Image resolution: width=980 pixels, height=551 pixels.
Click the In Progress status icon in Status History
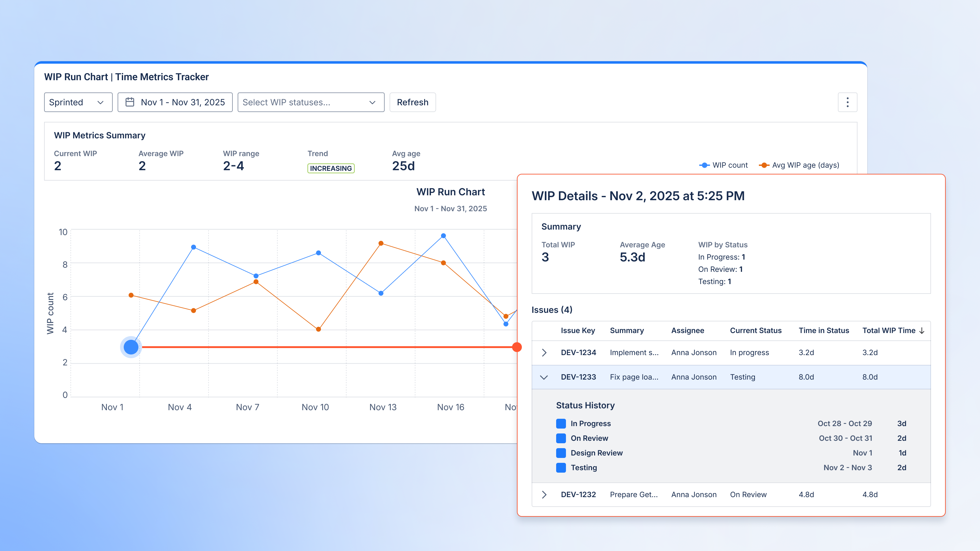pos(561,423)
